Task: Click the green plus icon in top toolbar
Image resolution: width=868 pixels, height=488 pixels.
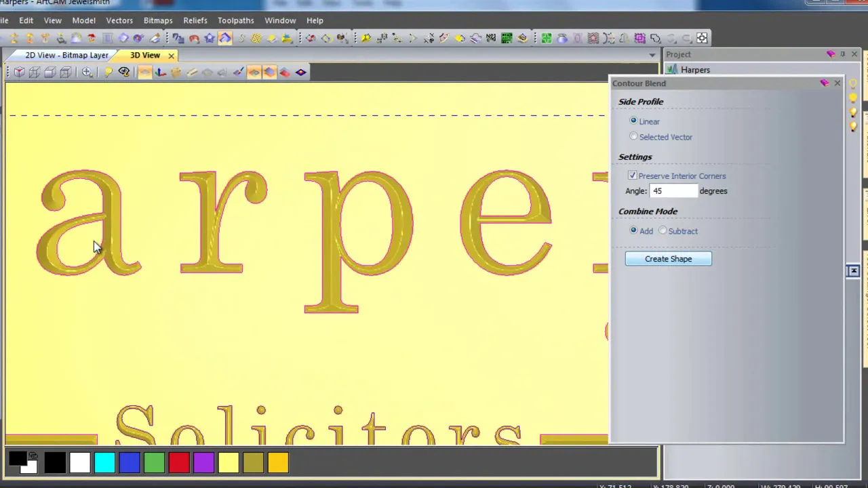Action: click(x=547, y=38)
